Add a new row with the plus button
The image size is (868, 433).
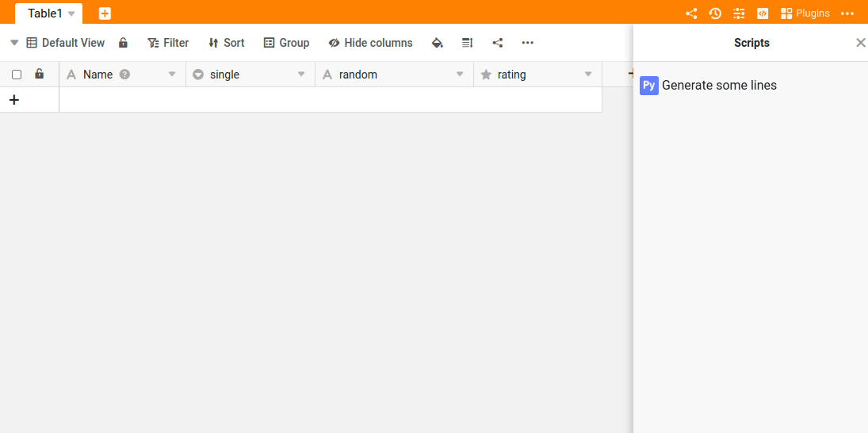pos(13,100)
